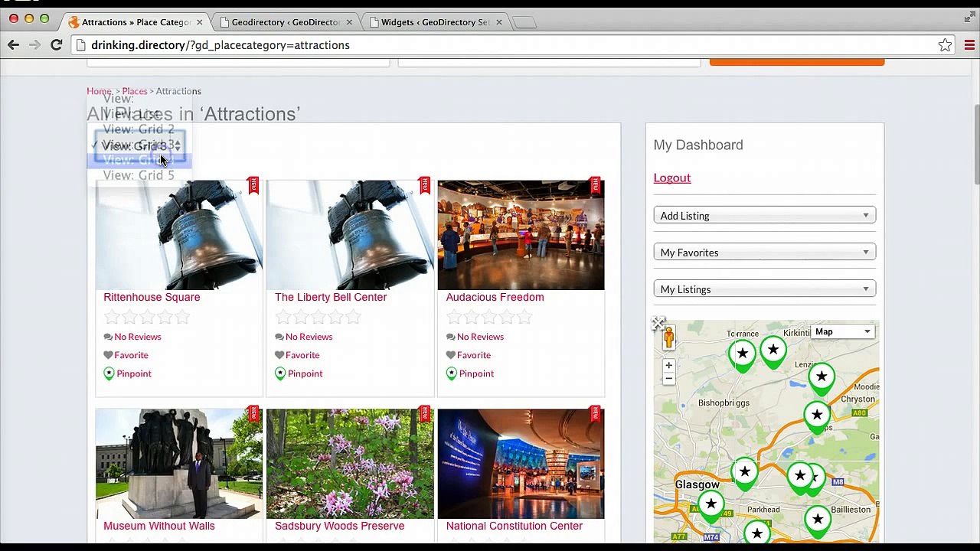Choose the highlighted View: Grid 4 option

point(139,160)
